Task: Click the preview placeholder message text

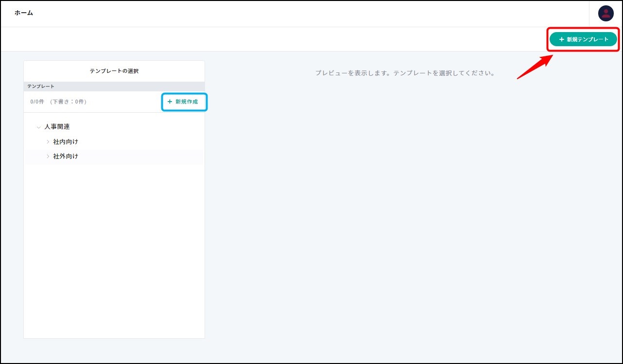Action: click(405, 73)
